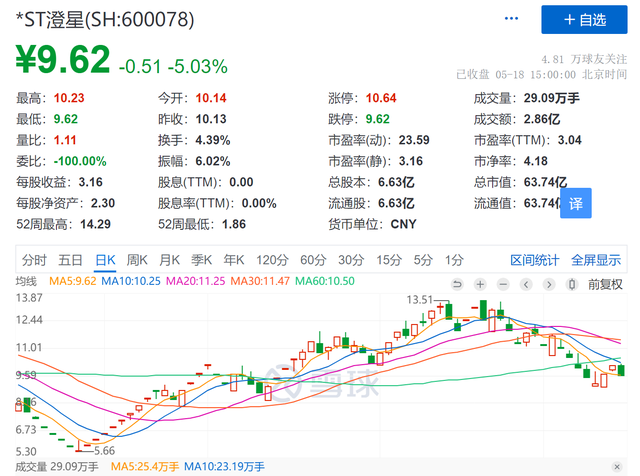Click the 成交量 value 29.09万手 in stats
This screenshot has width=640, height=476.
pos(551,98)
